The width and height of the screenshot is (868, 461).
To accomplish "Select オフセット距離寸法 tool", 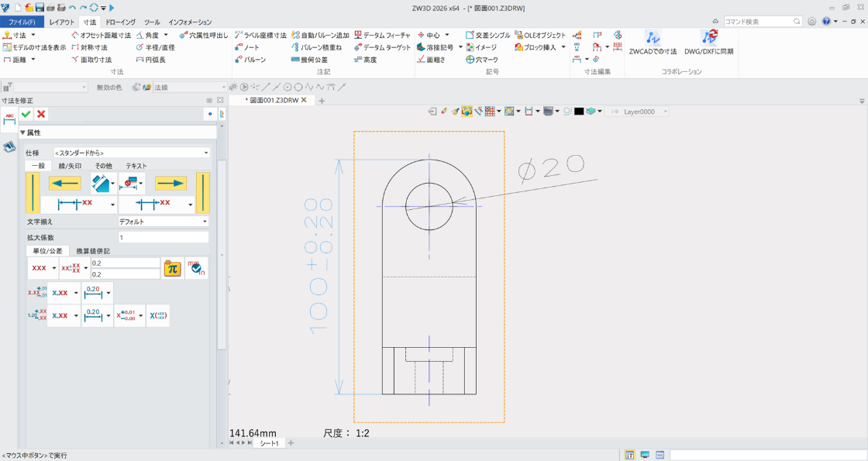I will [x=102, y=36].
